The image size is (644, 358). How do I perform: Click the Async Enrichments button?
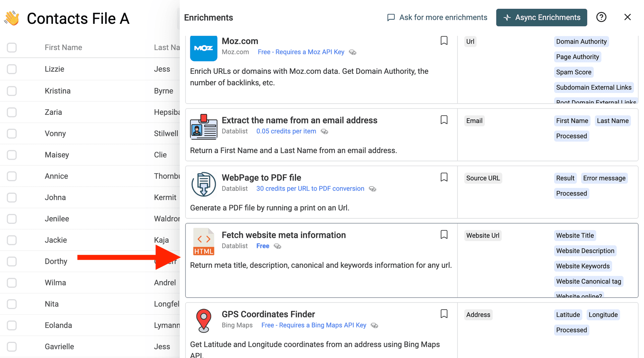coord(541,17)
